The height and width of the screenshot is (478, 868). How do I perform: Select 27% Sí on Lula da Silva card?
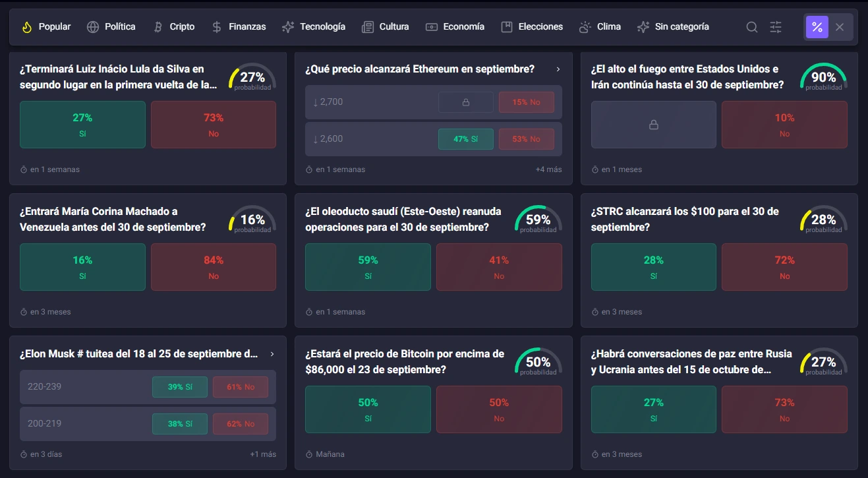coord(82,125)
